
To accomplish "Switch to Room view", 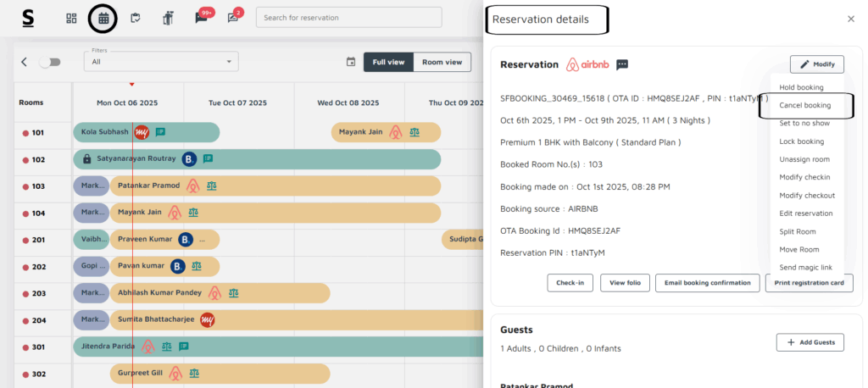I will tap(442, 62).
